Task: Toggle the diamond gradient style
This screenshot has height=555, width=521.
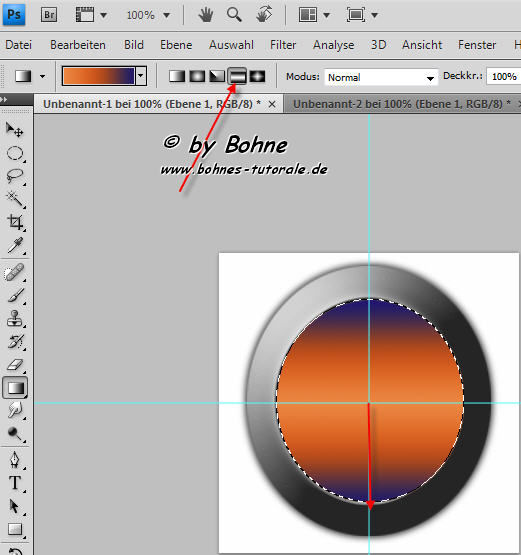Action: click(257, 76)
